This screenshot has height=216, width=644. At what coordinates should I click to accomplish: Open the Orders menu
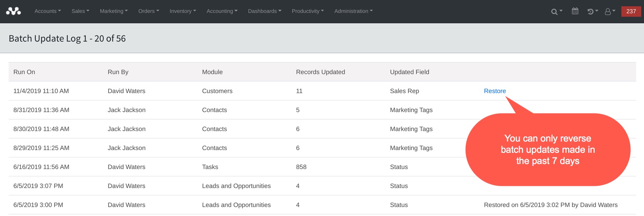(x=149, y=11)
